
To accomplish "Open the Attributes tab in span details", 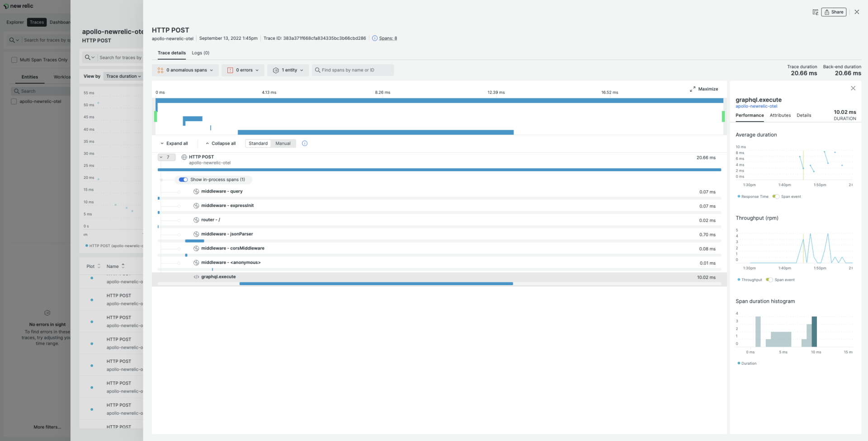I will coord(780,115).
